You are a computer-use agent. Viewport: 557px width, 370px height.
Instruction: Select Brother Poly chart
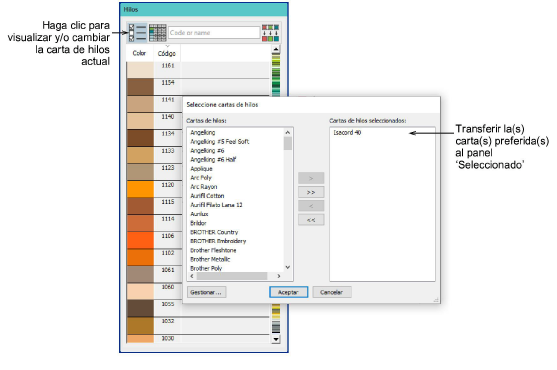pos(206,268)
